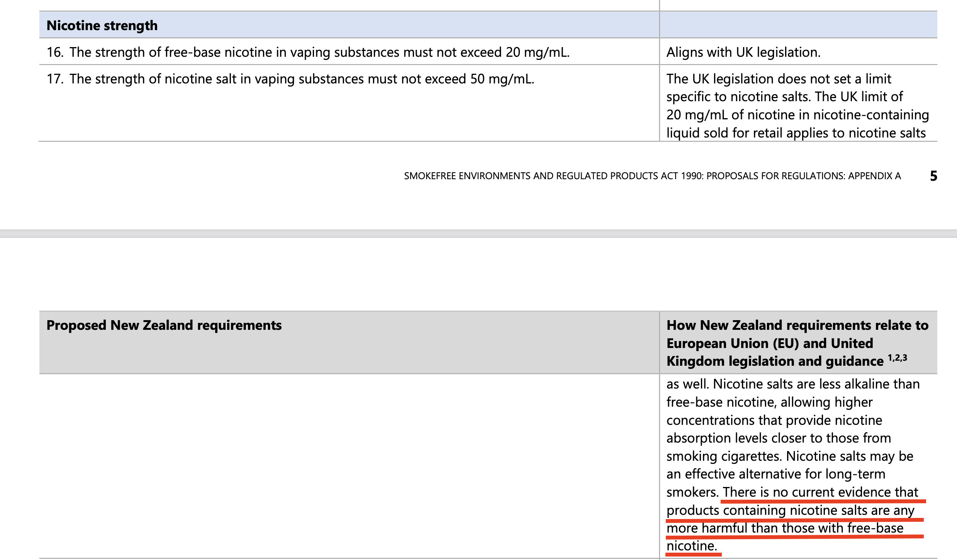Click the superscript footnote reference 1,2,3
The height and width of the screenshot is (560, 957).
pos(897,358)
